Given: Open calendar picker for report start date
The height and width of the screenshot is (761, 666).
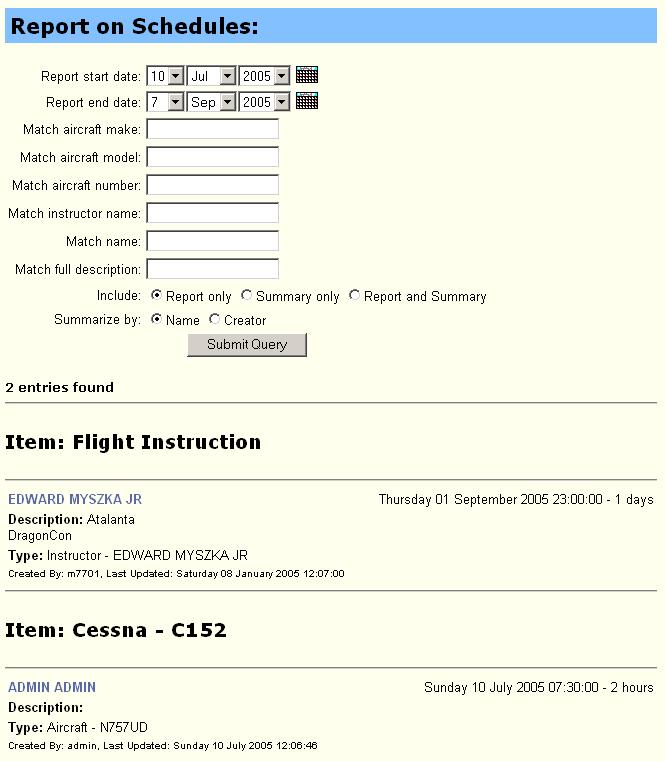Looking at the screenshot, I should pyautogui.click(x=307, y=75).
